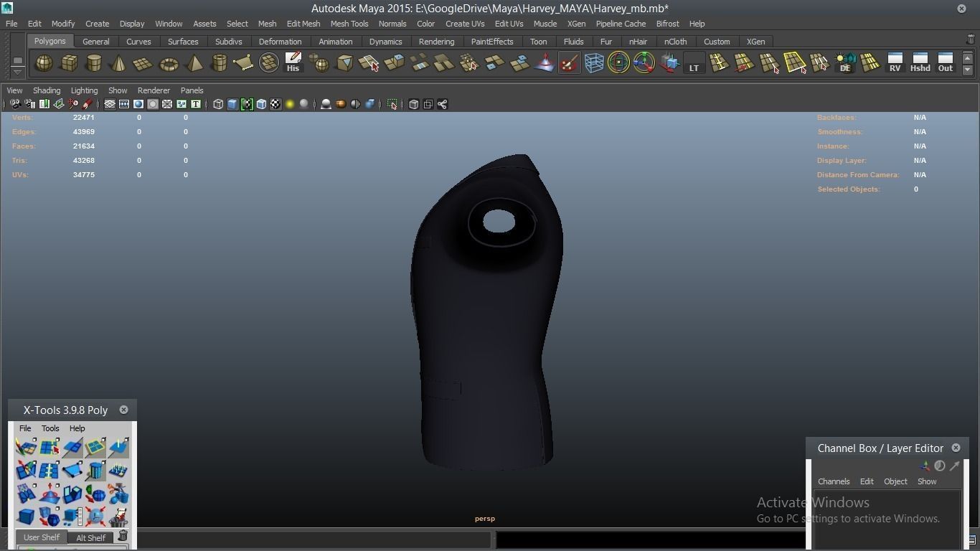The width and height of the screenshot is (980, 551).
Task: Toggle isolate select in the viewport
Action: [392, 104]
